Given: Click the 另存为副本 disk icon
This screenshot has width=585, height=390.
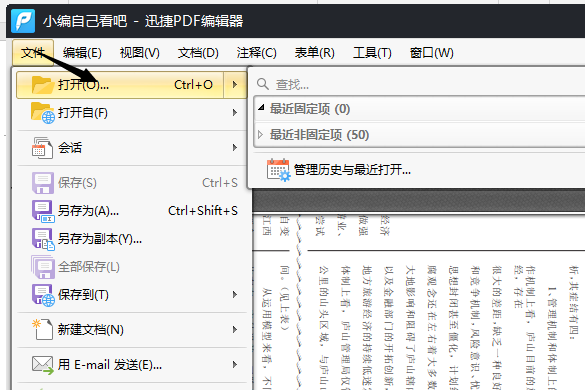Looking at the screenshot, I should pyautogui.click(x=43, y=239).
